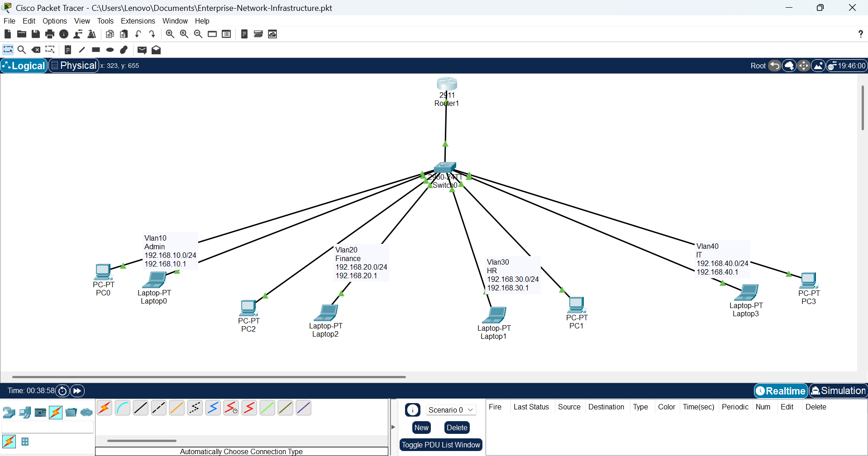Select the Laptop2 device on canvas
Image resolution: width=868 pixels, height=456 pixels.
tap(326, 313)
